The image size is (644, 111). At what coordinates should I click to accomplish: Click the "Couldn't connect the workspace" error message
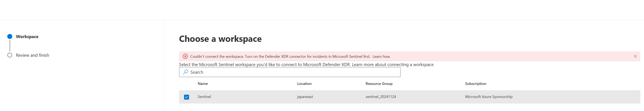[x=280, y=57]
